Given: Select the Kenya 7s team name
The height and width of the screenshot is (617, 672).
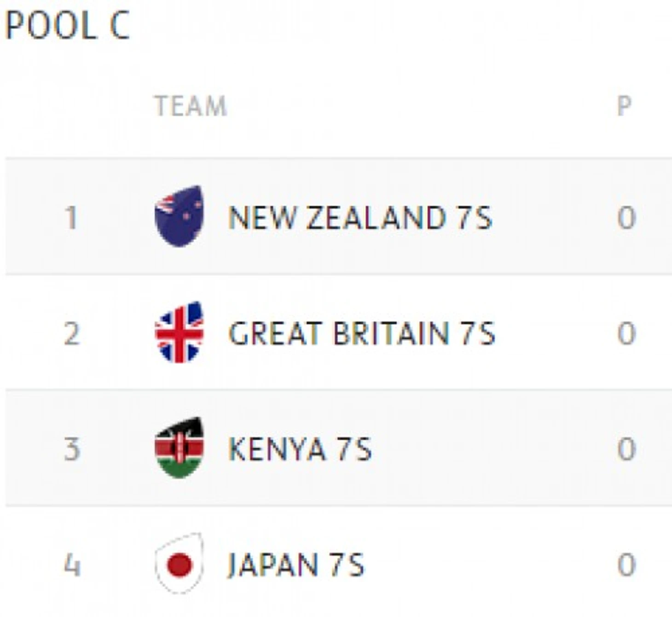Looking at the screenshot, I should (x=300, y=449).
